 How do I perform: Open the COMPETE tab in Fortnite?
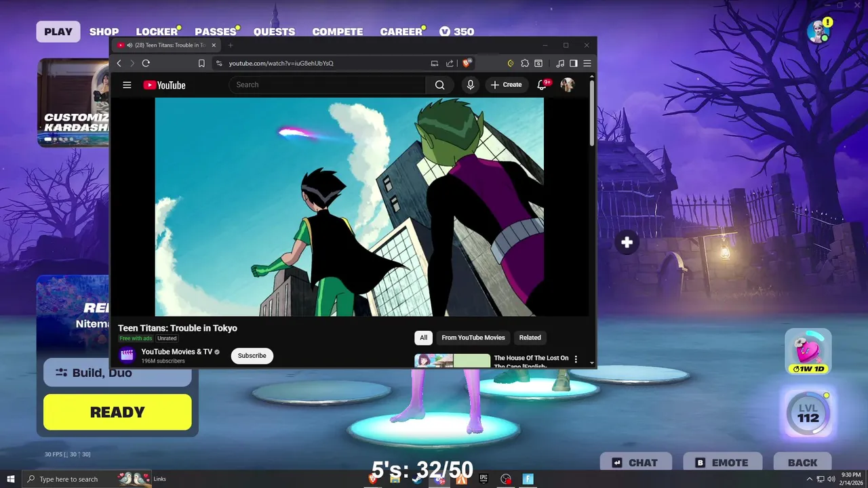coord(337,32)
